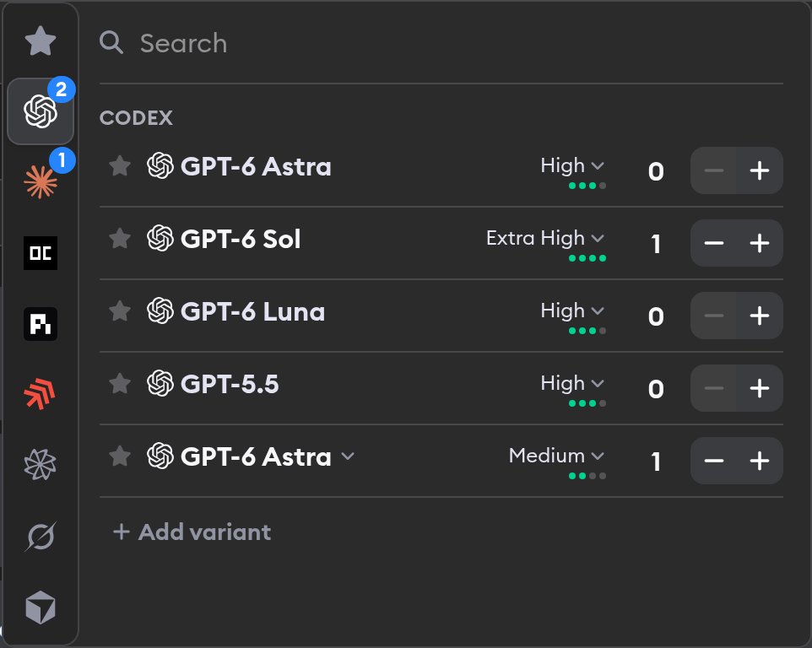Open Medium effort dropdown for Astra variant
Image resolution: width=812 pixels, height=648 pixels.
[x=557, y=456]
